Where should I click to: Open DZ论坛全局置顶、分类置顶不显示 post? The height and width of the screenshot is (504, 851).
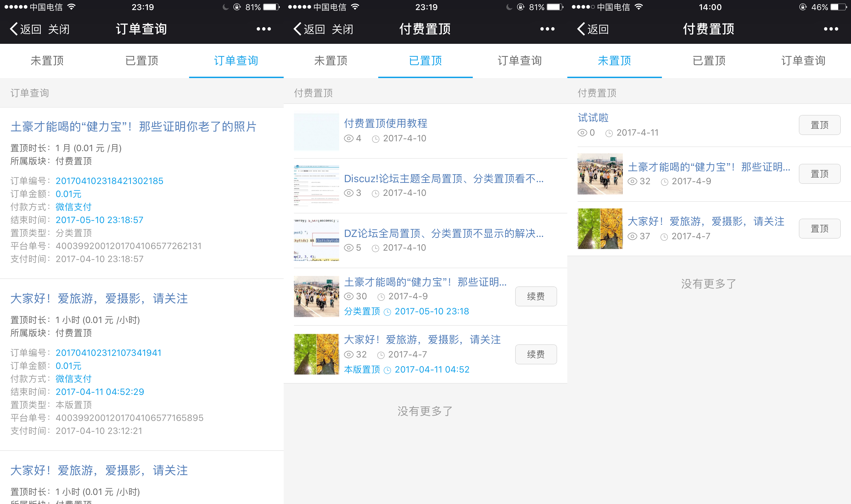444,233
